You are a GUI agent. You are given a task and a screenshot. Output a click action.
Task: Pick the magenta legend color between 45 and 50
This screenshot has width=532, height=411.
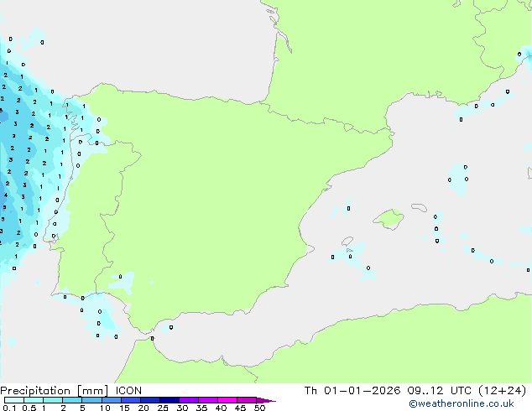248,401
